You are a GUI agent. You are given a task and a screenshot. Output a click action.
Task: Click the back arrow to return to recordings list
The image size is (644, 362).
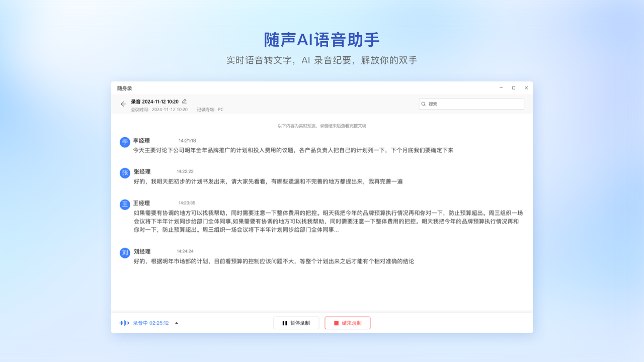(123, 104)
